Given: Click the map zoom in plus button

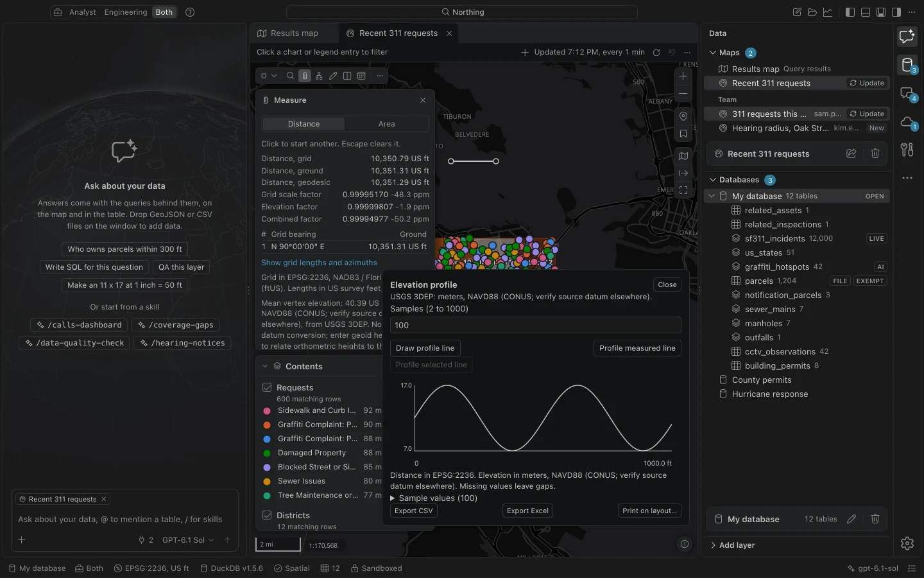Looking at the screenshot, I should (683, 76).
